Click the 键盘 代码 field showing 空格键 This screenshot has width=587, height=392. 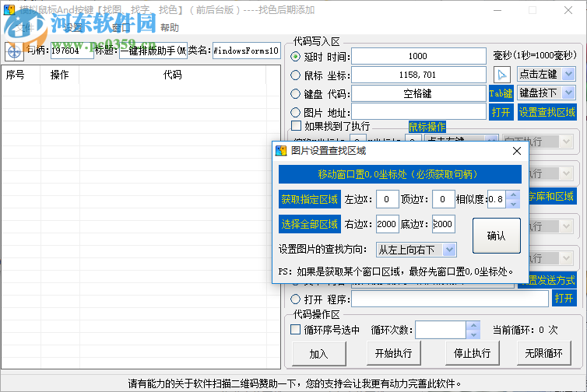pos(419,93)
